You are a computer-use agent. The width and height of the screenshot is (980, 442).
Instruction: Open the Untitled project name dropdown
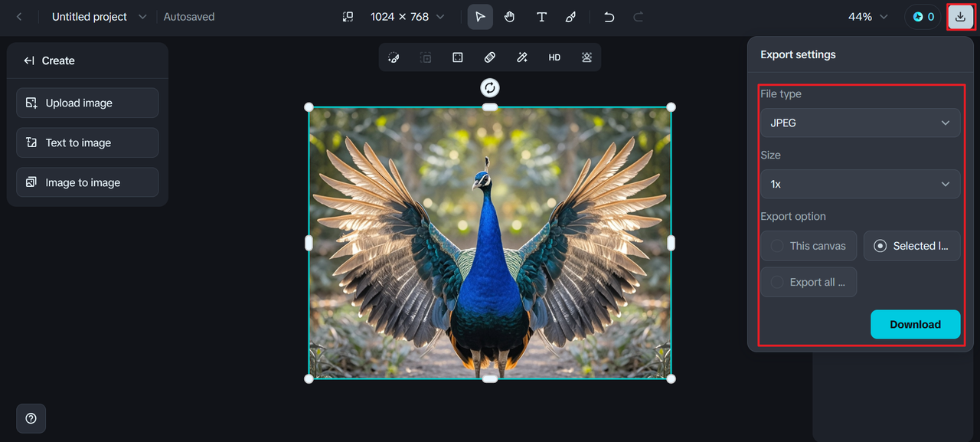point(99,17)
